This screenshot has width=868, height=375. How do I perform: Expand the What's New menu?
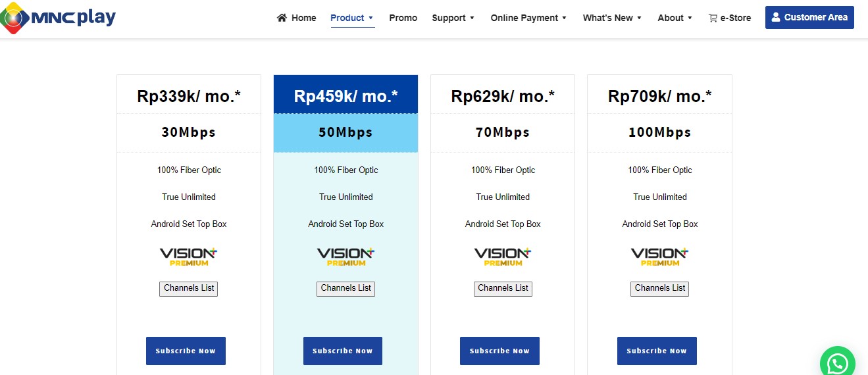click(612, 18)
